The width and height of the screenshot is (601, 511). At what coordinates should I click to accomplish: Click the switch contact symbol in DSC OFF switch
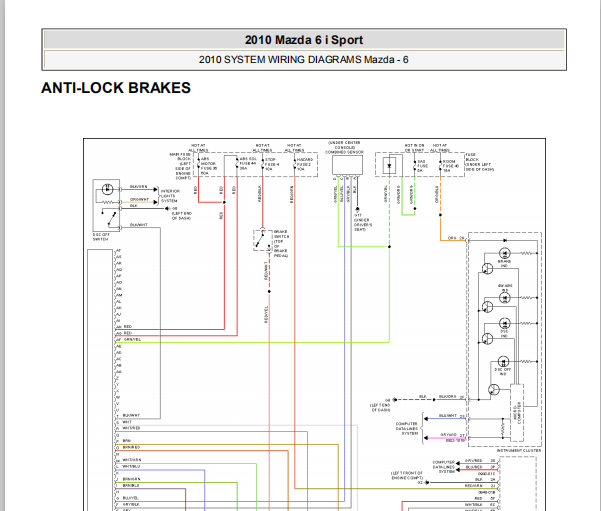tap(110, 218)
